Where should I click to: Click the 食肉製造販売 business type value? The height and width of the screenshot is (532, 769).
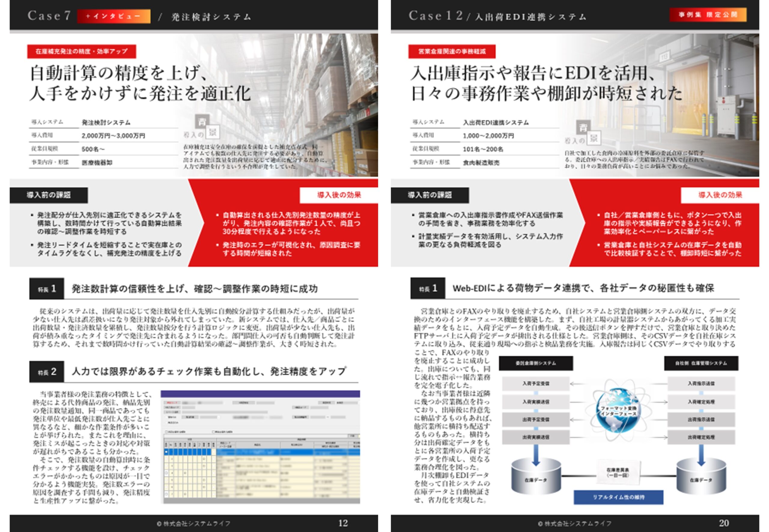(481, 163)
